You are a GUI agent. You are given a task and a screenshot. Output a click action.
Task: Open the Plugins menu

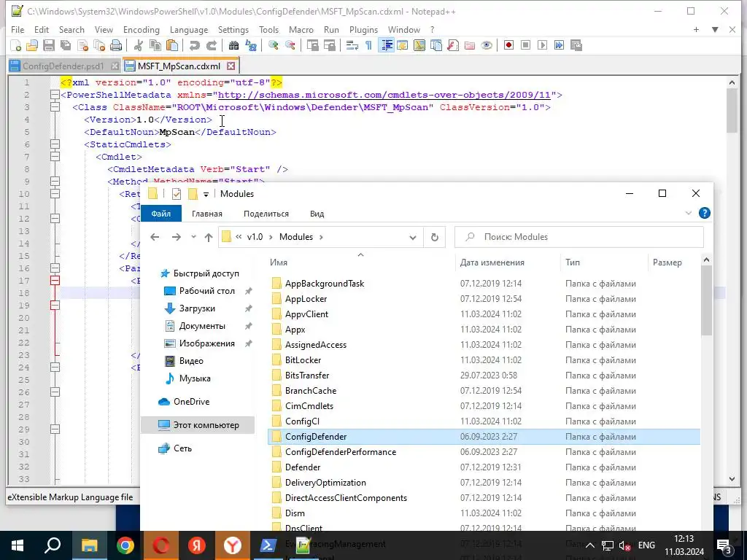[363, 29]
